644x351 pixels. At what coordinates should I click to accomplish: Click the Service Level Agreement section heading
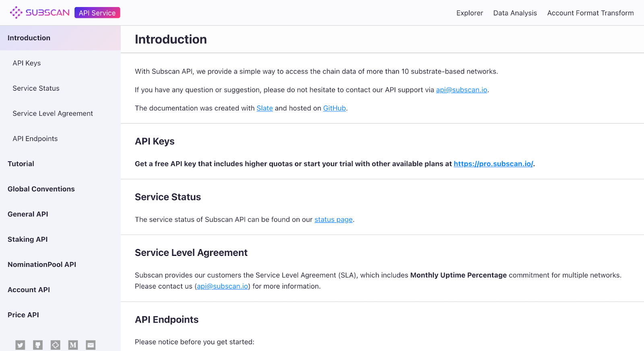click(x=191, y=253)
